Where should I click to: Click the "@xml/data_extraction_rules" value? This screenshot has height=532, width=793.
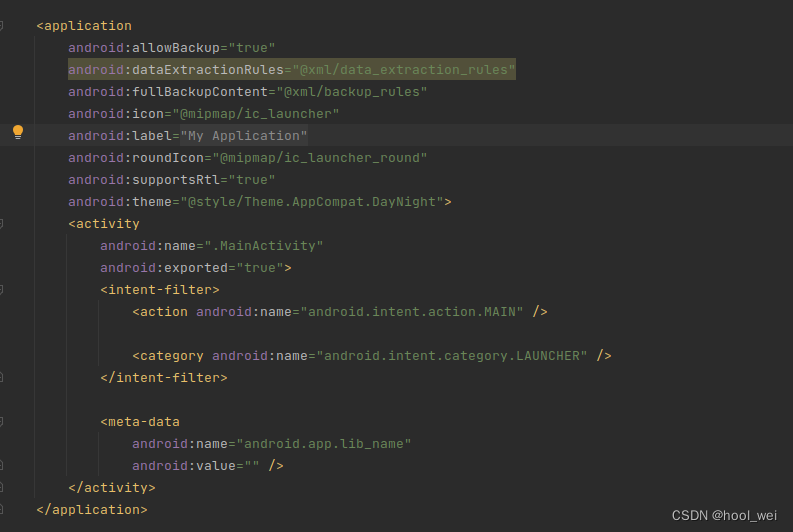coord(404,70)
